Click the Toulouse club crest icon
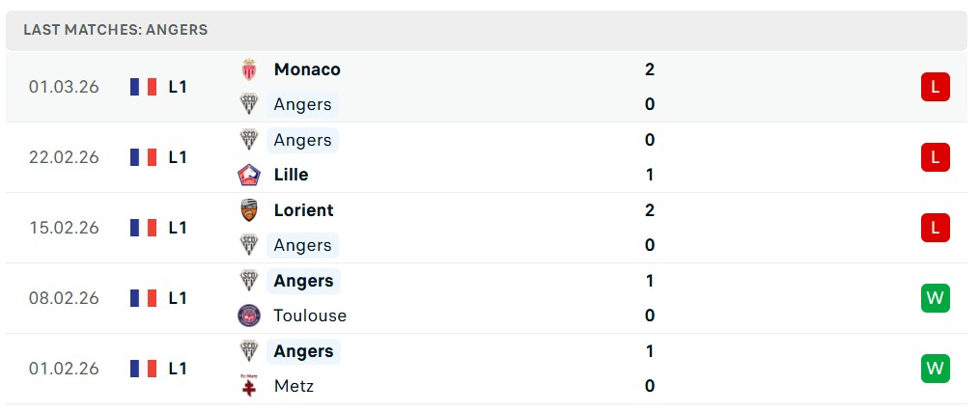The width and height of the screenshot is (980, 412). [x=249, y=316]
